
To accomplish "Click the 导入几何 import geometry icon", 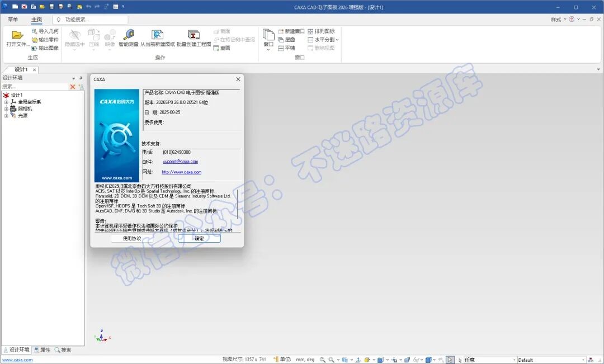I will coord(34,31).
